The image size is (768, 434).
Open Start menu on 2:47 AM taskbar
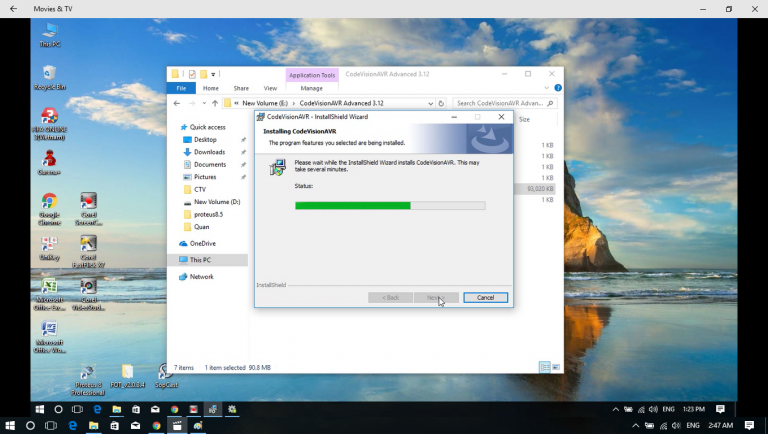pyautogui.click(x=10, y=426)
